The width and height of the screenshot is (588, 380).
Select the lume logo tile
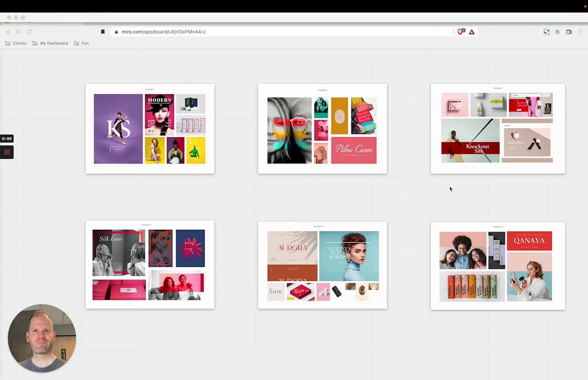point(276,292)
